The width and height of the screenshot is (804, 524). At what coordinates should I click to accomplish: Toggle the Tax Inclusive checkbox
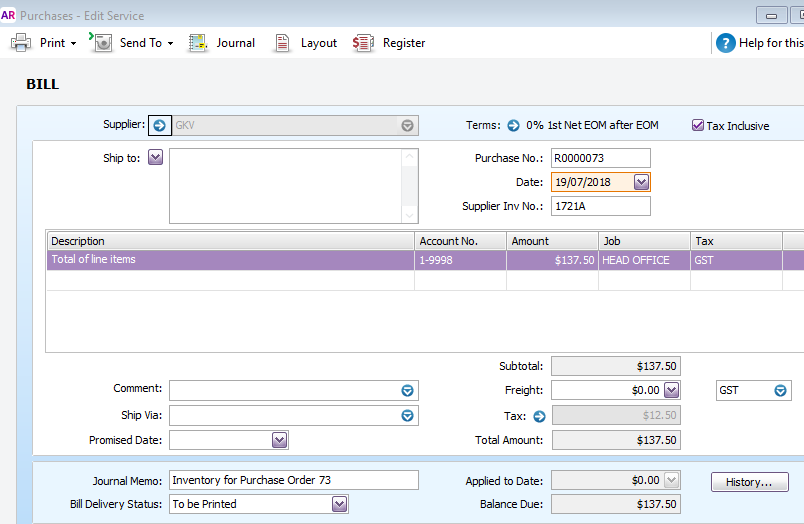pos(697,125)
